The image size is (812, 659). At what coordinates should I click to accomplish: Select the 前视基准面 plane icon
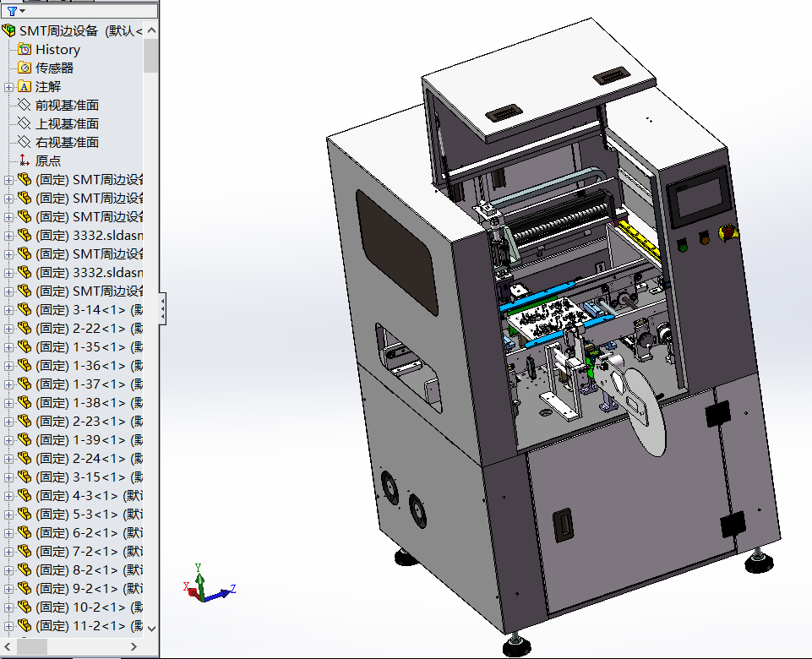[x=25, y=105]
